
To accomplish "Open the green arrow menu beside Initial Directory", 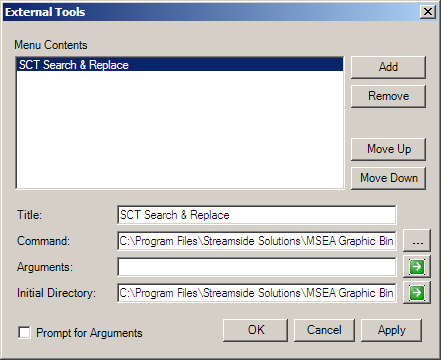I will [x=417, y=293].
